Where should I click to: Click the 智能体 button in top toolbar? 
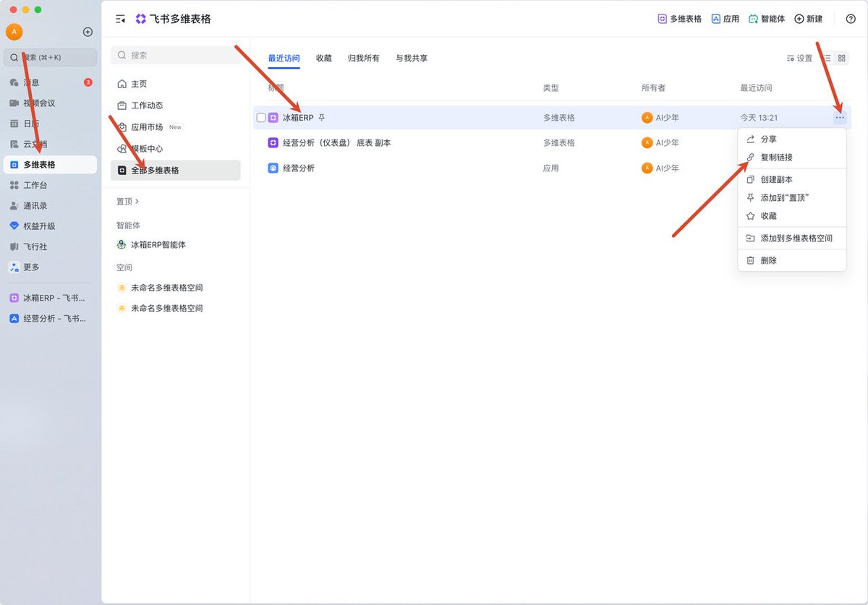click(x=767, y=19)
